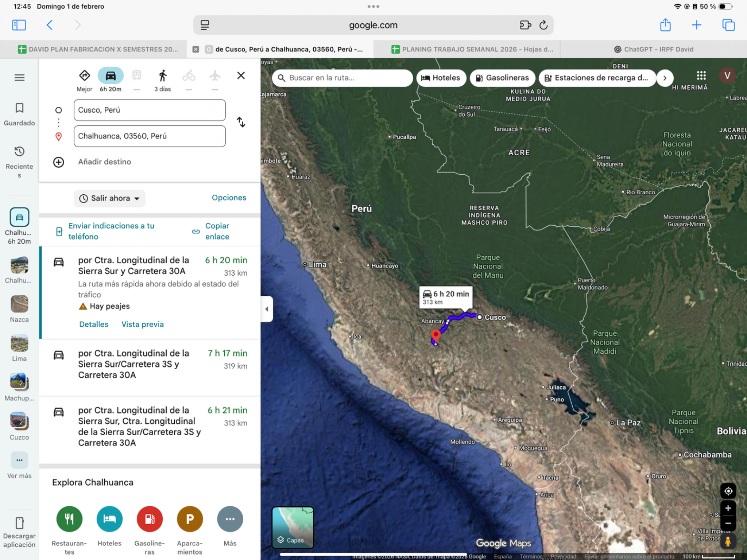Explore Gasolineras near Chalhuanca

150,519
